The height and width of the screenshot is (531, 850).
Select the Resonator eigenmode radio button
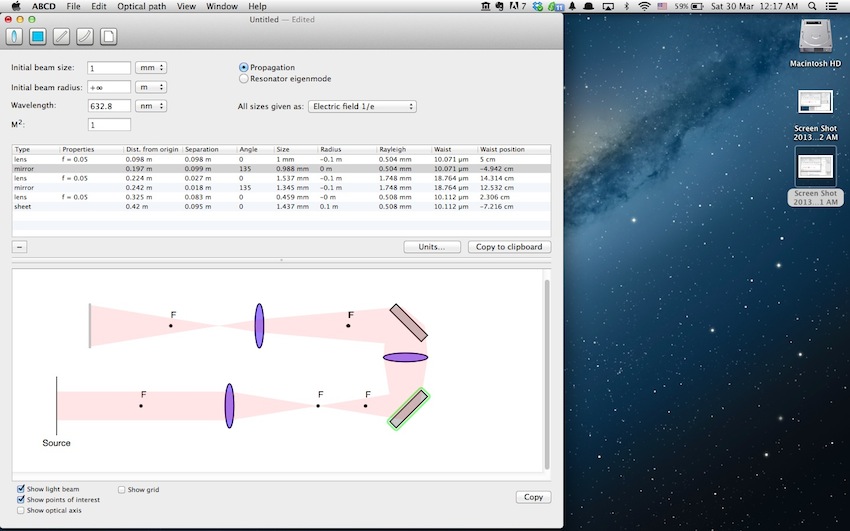tap(243, 78)
